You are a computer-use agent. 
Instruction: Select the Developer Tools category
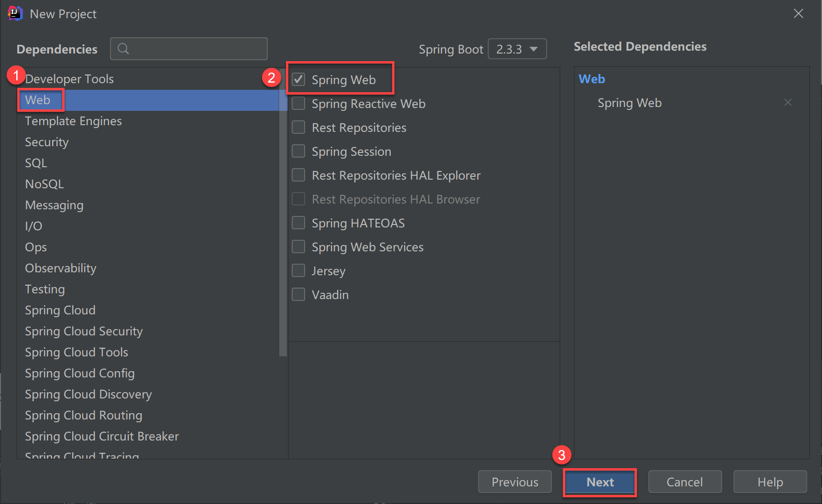pos(69,79)
